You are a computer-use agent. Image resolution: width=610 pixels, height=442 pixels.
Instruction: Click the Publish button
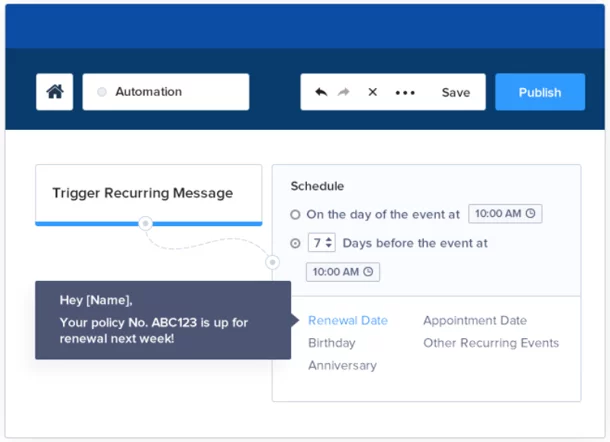tap(540, 92)
